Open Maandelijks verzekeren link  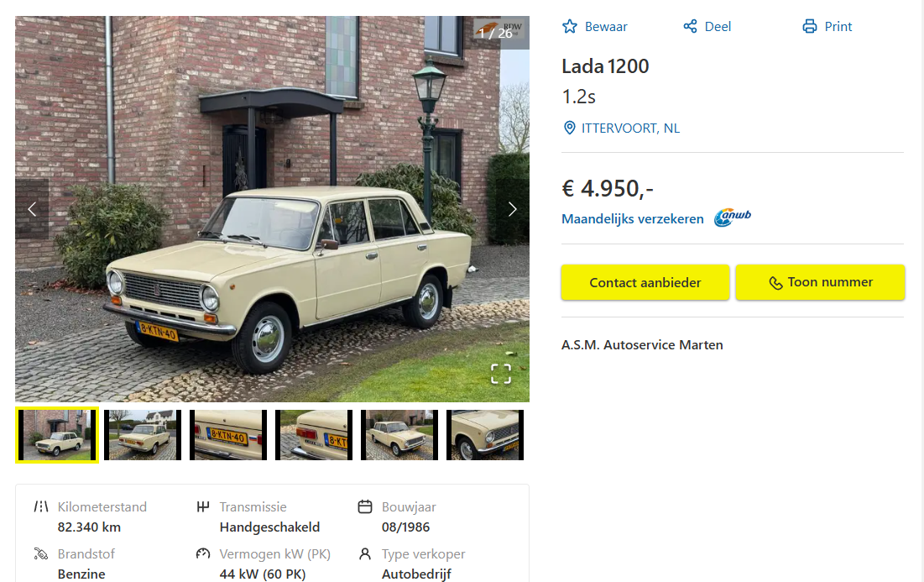633,219
